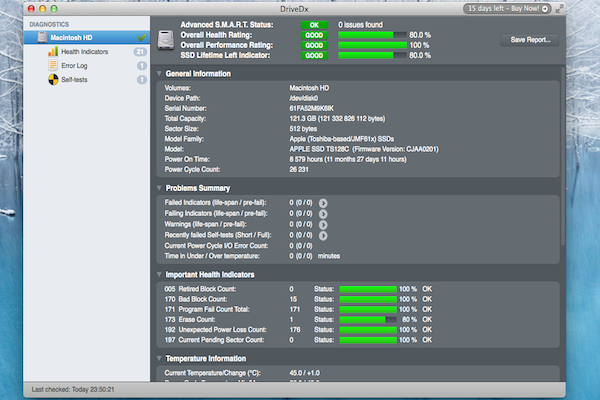Click the SSD Lifetime Left progress bar
Viewport: 600px width, 400px height.
pyautogui.click(x=372, y=56)
